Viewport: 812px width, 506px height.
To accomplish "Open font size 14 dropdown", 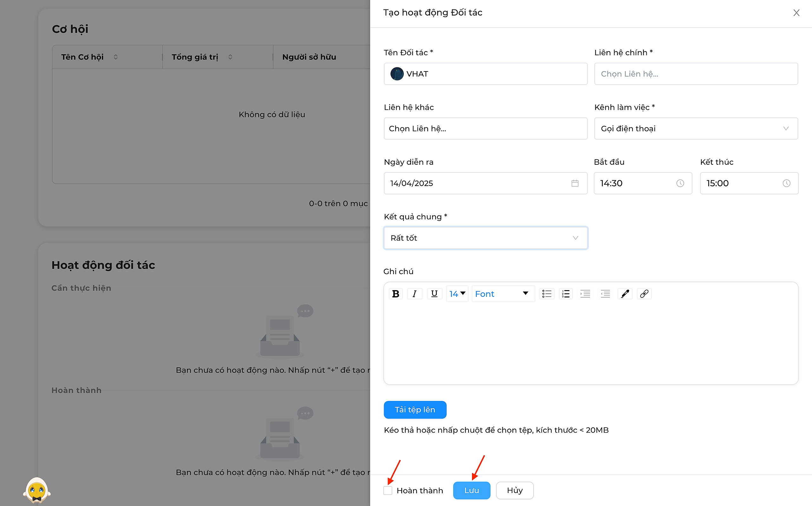I will click(457, 294).
